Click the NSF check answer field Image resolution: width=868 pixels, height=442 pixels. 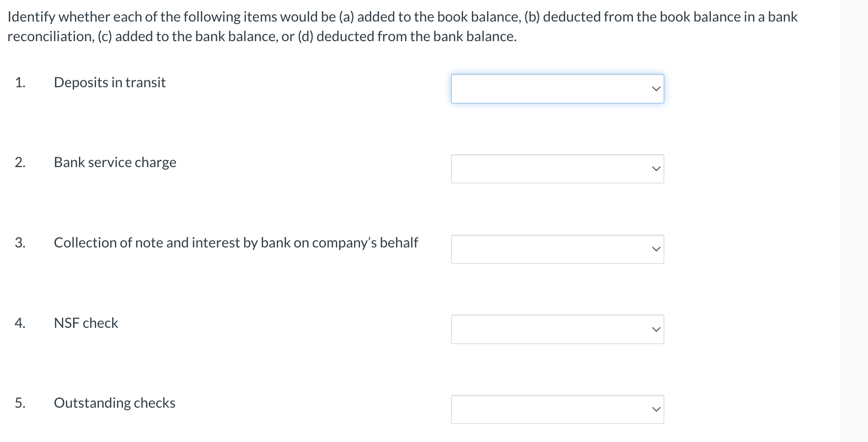point(539,329)
